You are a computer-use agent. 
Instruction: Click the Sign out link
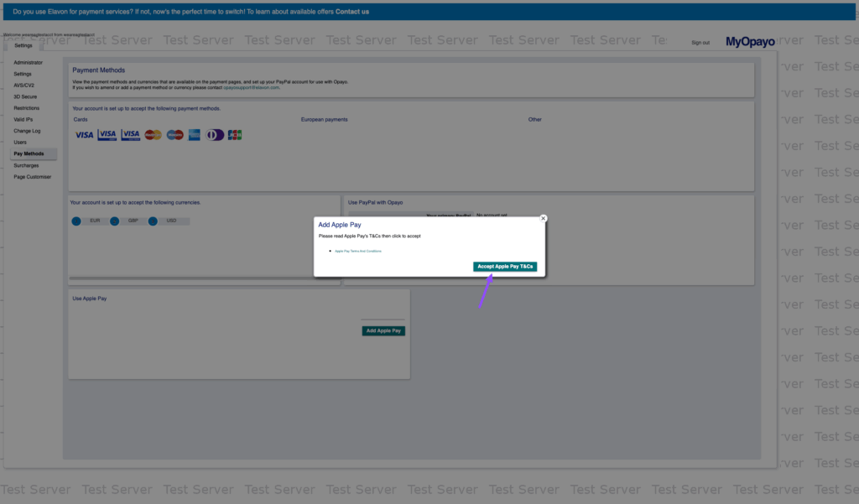[700, 43]
